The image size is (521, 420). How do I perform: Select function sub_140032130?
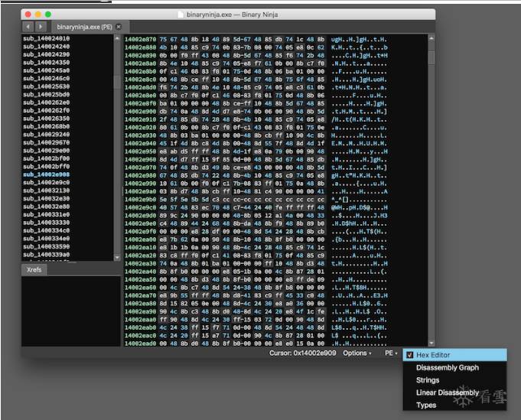(46, 190)
